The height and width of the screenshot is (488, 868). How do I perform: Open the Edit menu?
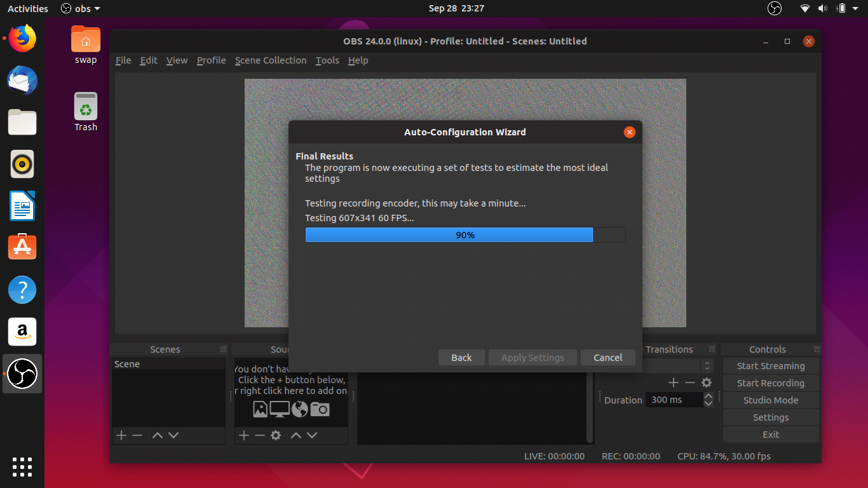[149, 60]
